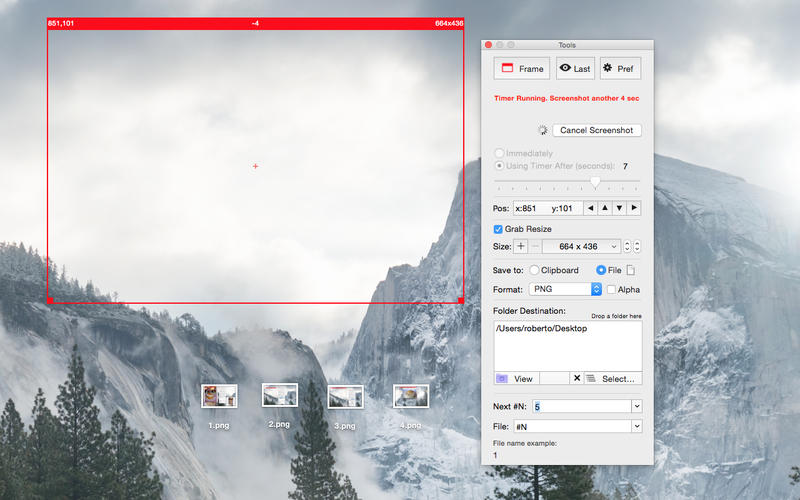Click the Frame tool button
Screen dimensions: 800x500
tap(521, 68)
